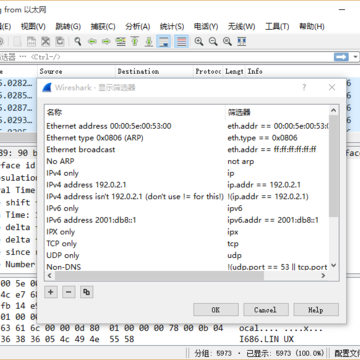Open Help in the filter dialog
Screen dimensions: 360x360
[x=316, y=310]
